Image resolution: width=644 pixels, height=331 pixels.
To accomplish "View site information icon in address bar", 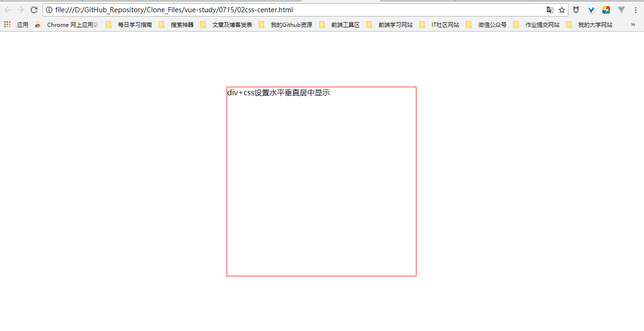I will pos(49,10).
